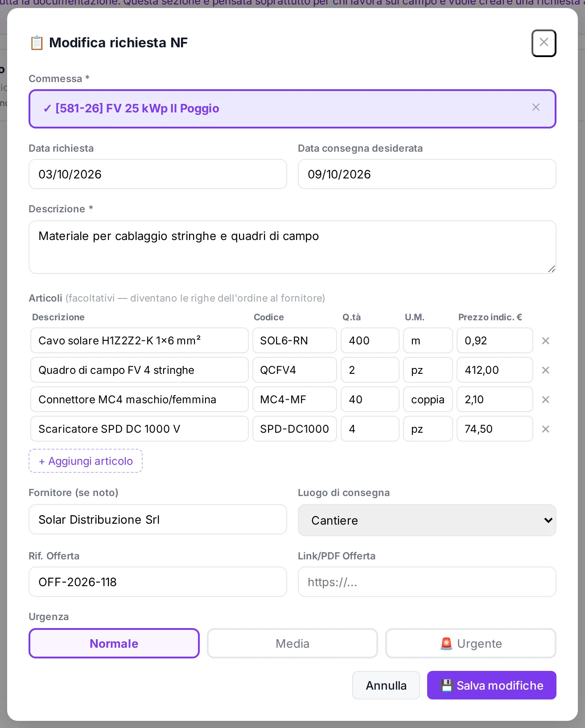Open the Luogo di consegna dropdown
585x728 pixels.
click(x=427, y=520)
